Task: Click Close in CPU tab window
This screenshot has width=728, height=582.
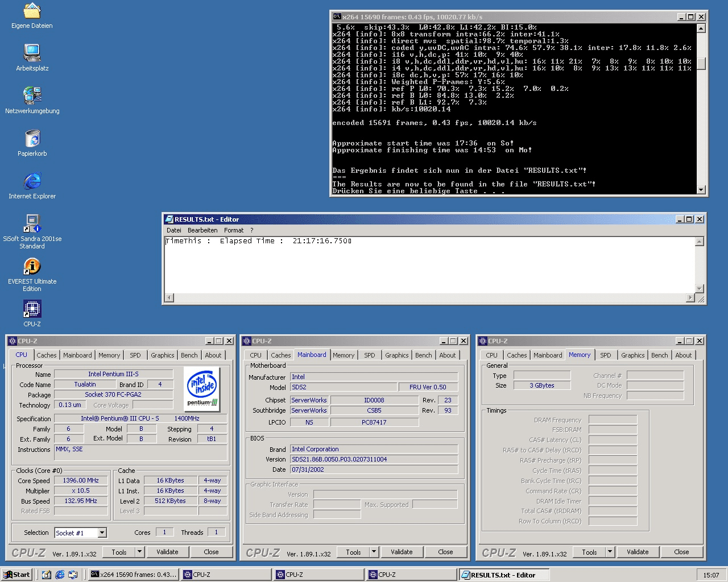Action: [211, 552]
